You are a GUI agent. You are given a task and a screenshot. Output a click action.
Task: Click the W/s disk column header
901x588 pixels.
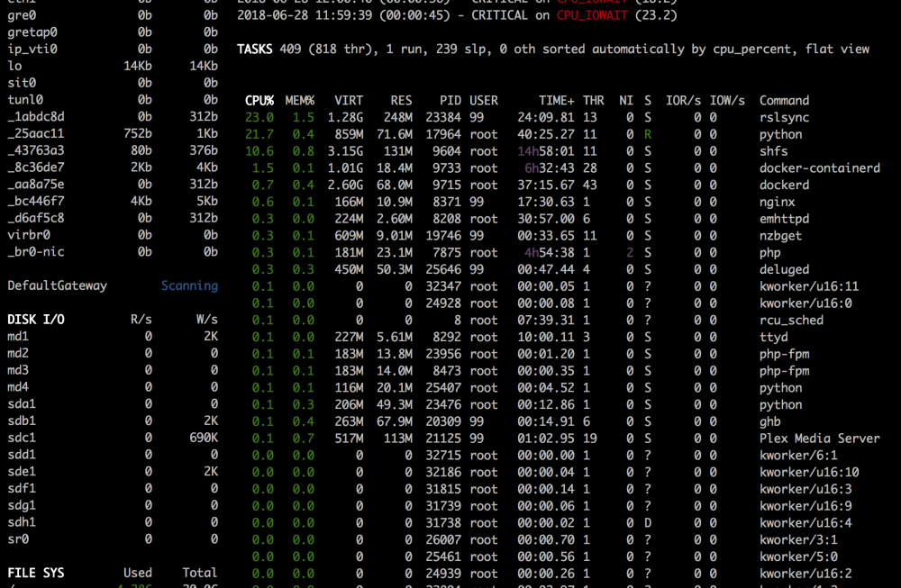[207, 320]
